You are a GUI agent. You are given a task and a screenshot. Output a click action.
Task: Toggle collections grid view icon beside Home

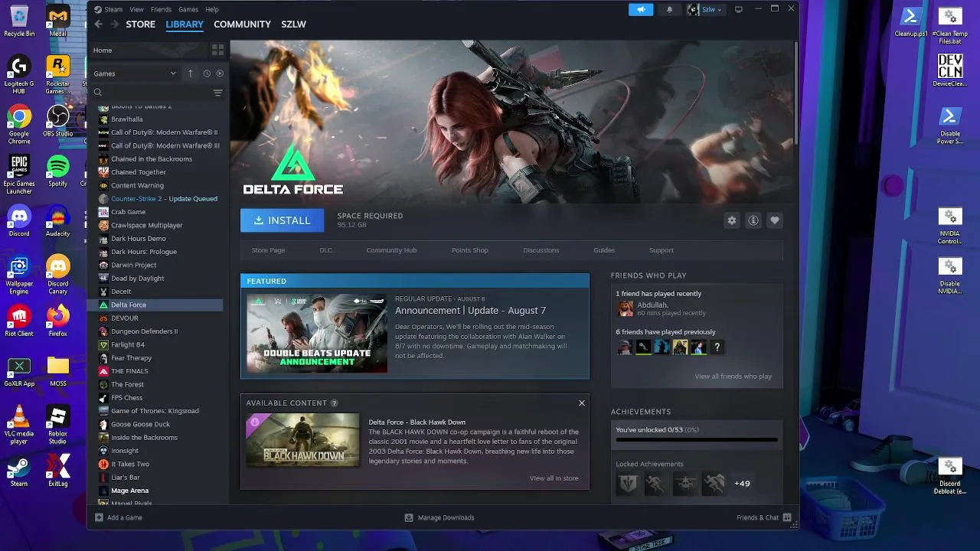tap(218, 50)
